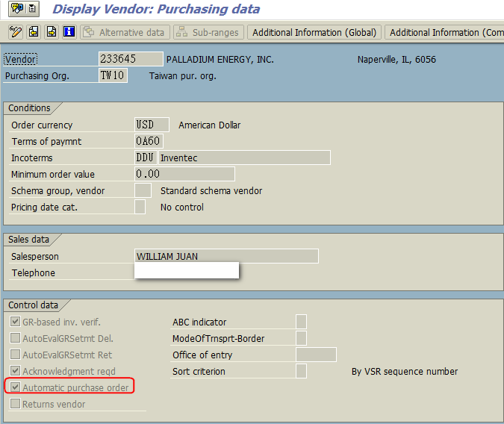The width and height of the screenshot is (504, 424).
Task: Click the Display/Change toggle pencil icon
Action: coord(16,32)
